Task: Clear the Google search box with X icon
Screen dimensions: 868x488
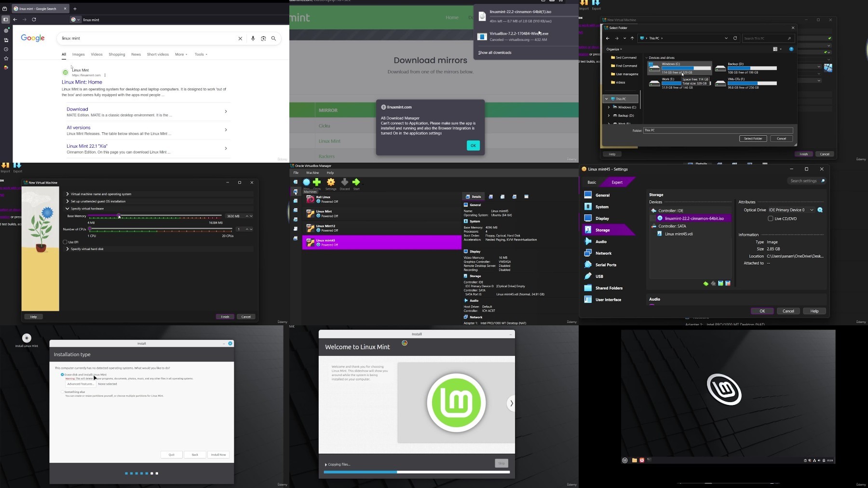Action: pos(240,39)
